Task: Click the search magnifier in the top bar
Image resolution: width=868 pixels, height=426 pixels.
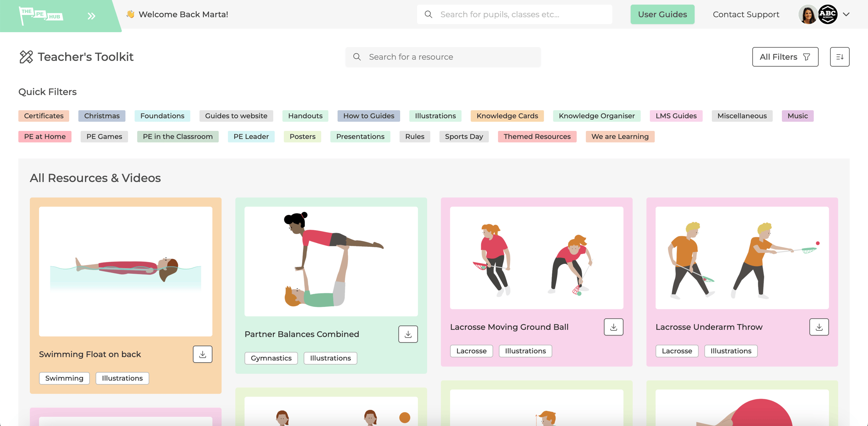Action: tap(428, 14)
